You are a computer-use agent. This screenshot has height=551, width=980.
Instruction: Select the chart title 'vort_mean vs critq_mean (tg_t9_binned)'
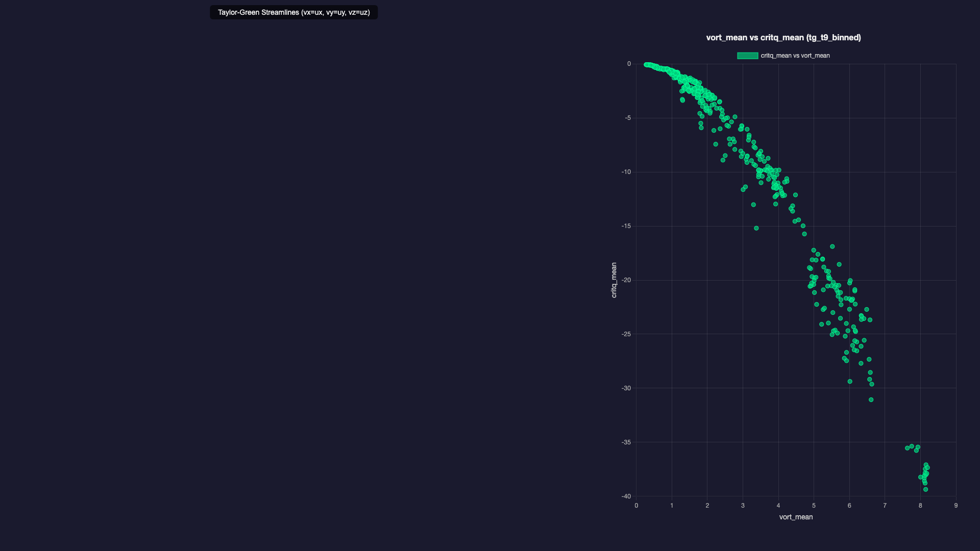click(783, 37)
